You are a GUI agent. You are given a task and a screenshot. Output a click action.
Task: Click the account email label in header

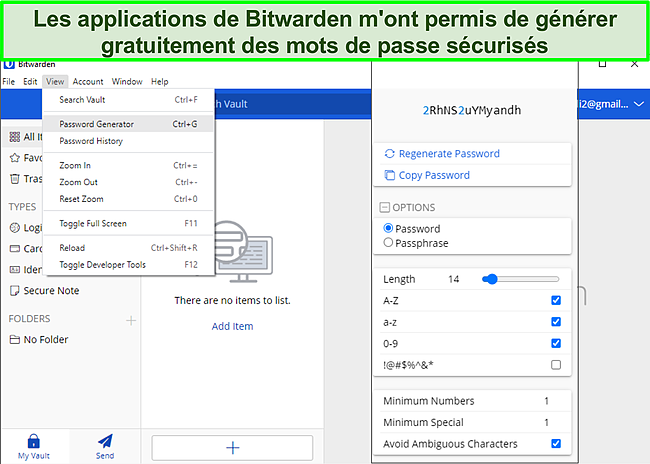(603, 104)
